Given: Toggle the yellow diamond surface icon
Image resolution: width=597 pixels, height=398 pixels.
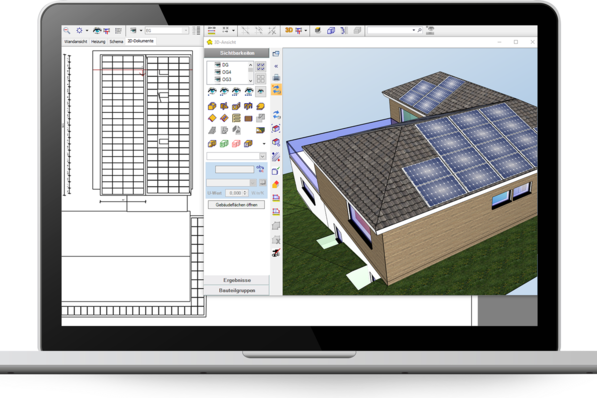Looking at the screenshot, I should [x=212, y=118].
